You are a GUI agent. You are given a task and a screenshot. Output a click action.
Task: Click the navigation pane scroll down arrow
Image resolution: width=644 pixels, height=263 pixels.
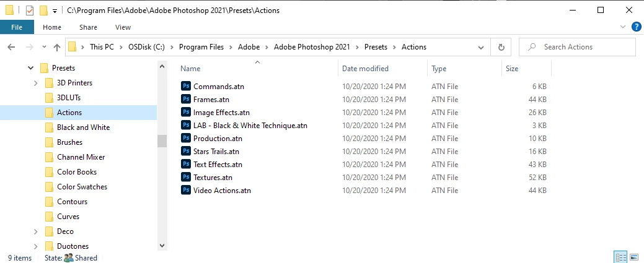pos(162,245)
